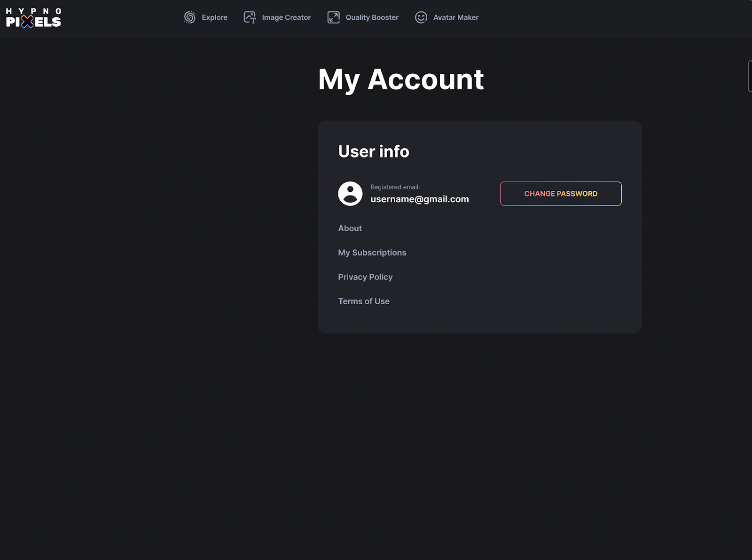The height and width of the screenshot is (560, 752).
Task: Open the Terms of Use link
Action: 364,301
